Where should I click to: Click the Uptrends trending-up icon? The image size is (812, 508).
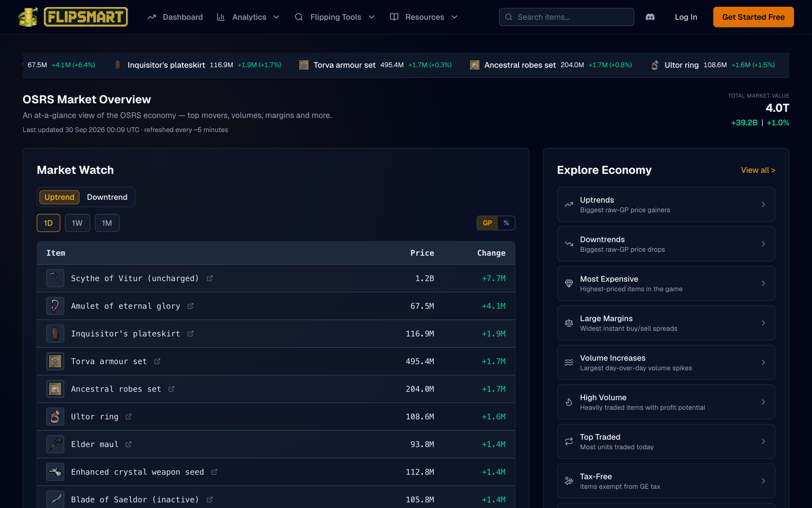569,204
